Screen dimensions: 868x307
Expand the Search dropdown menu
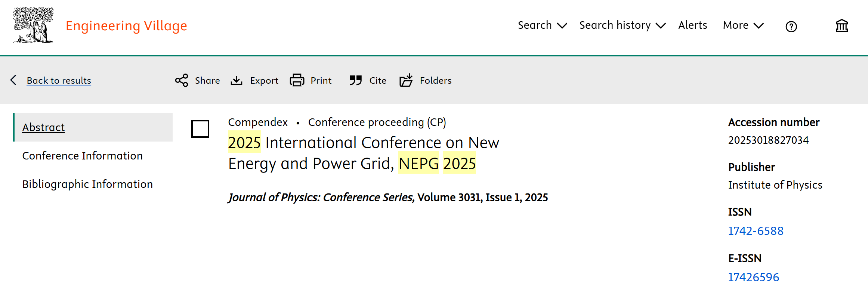point(542,25)
